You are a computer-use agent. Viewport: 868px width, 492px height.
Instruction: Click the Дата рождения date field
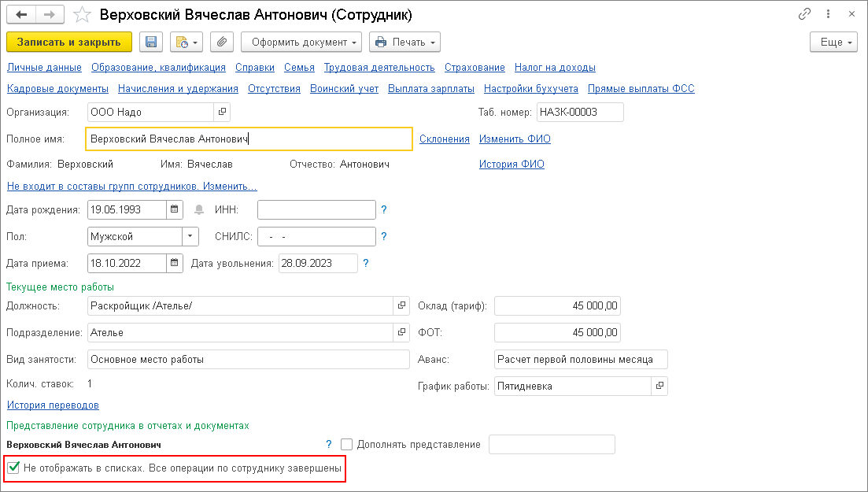pyautogui.click(x=127, y=209)
